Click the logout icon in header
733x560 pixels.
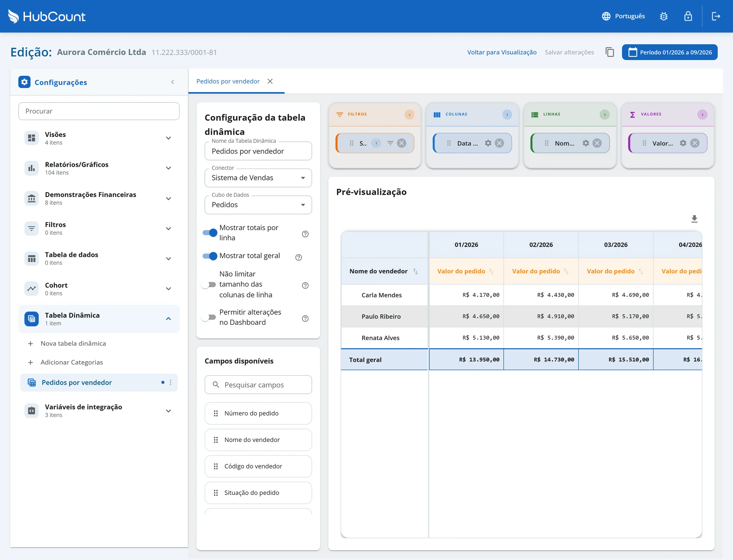(716, 16)
